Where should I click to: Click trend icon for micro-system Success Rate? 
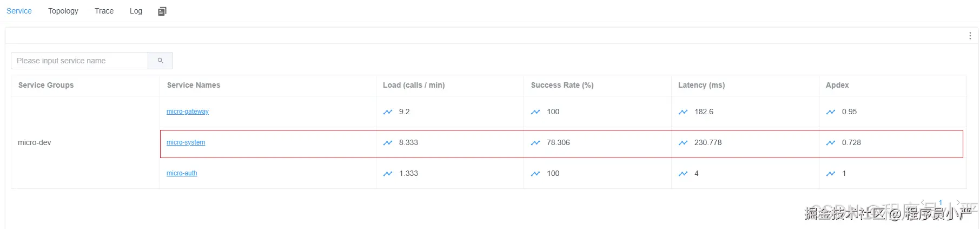[x=535, y=143]
